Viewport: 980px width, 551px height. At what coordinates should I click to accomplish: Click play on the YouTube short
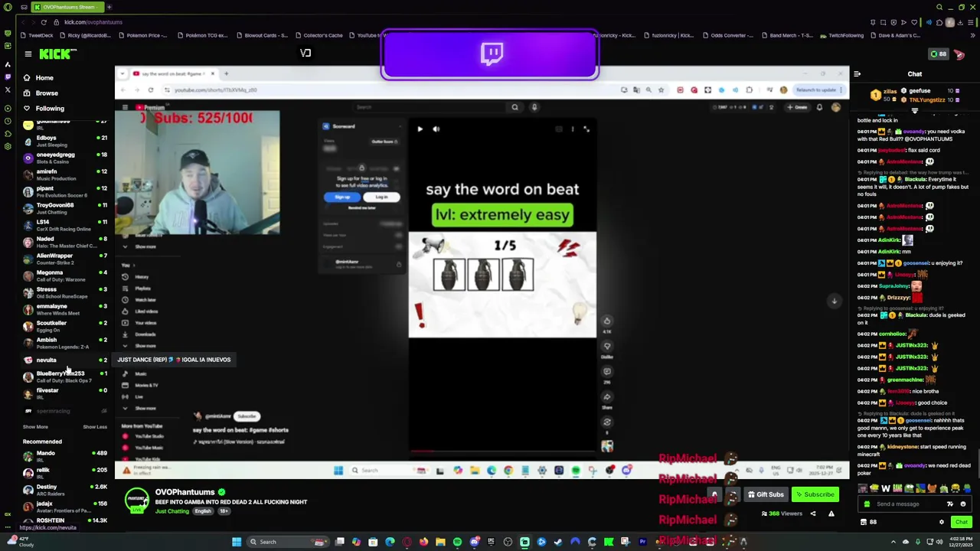(x=420, y=129)
